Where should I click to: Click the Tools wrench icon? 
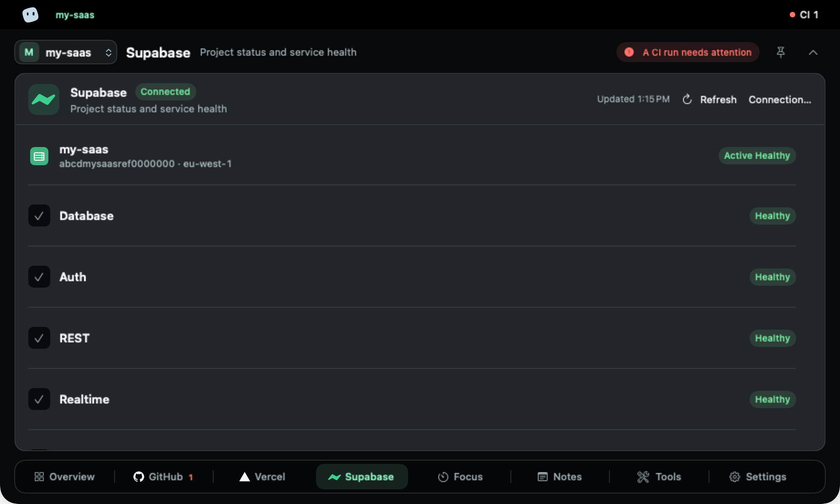[x=643, y=477]
